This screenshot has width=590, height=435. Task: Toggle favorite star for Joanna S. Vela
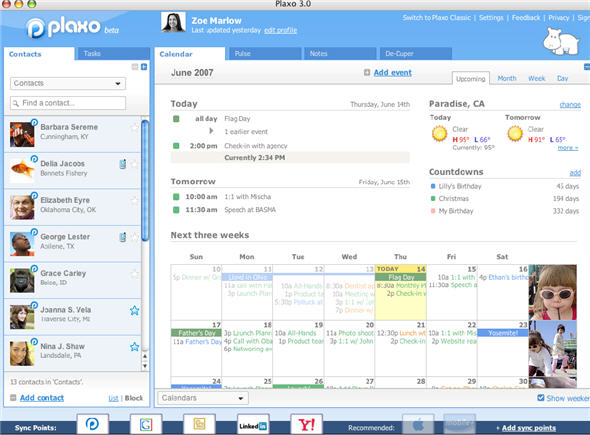[134, 310]
